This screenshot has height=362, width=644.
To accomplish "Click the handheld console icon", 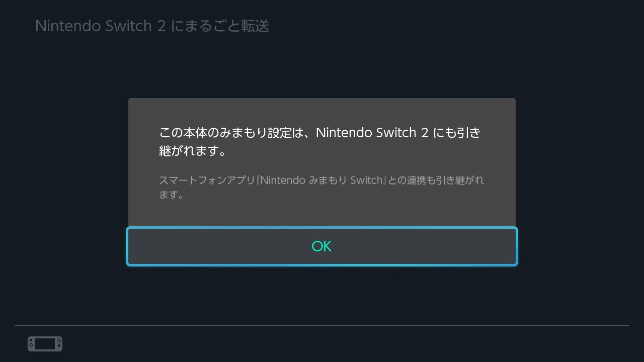I will [45, 344].
